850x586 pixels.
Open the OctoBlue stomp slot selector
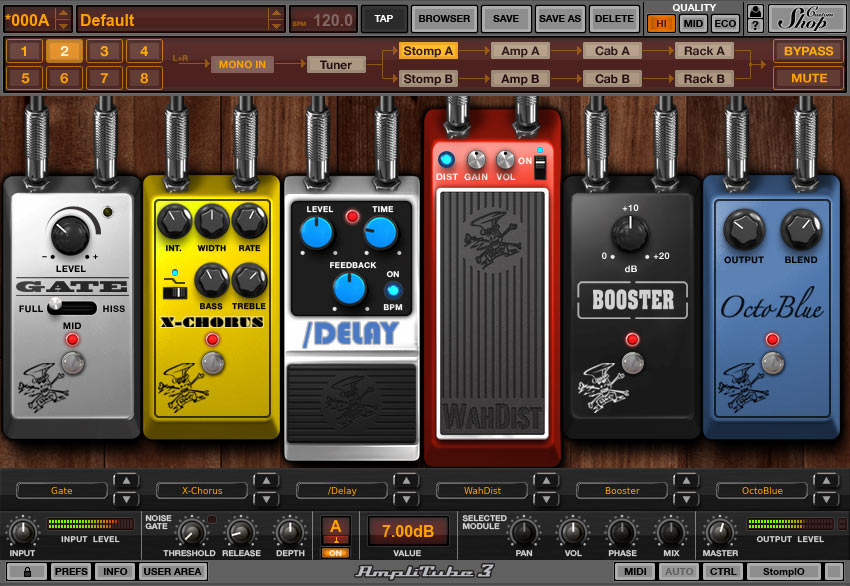(762, 491)
